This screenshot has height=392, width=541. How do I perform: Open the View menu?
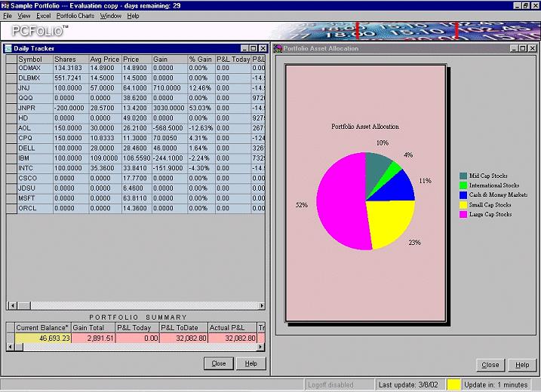(24, 16)
